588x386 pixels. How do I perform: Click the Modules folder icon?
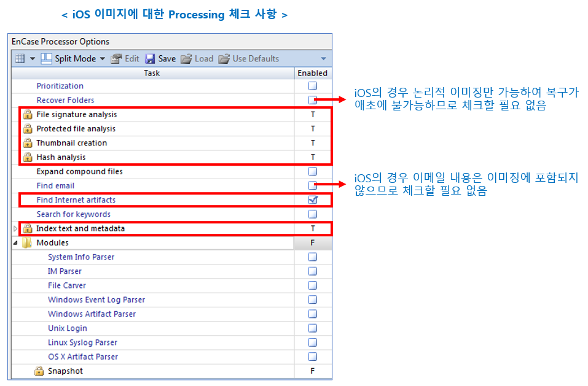coord(27,242)
